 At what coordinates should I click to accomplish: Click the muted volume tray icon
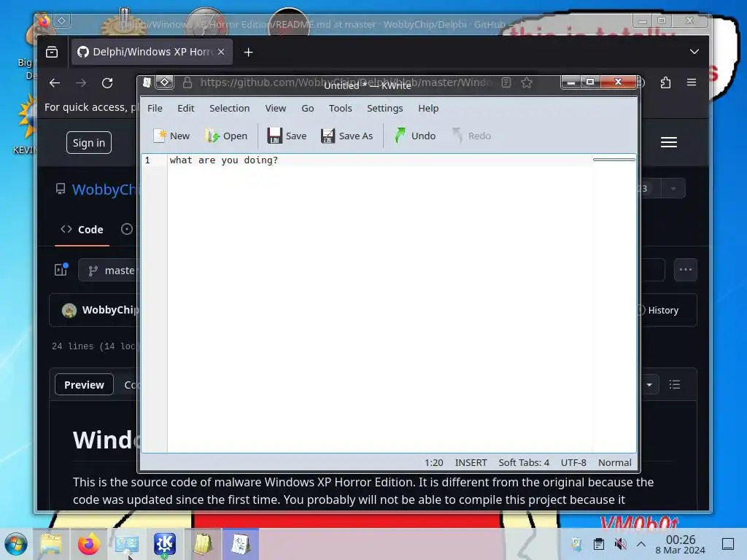pyautogui.click(x=620, y=544)
